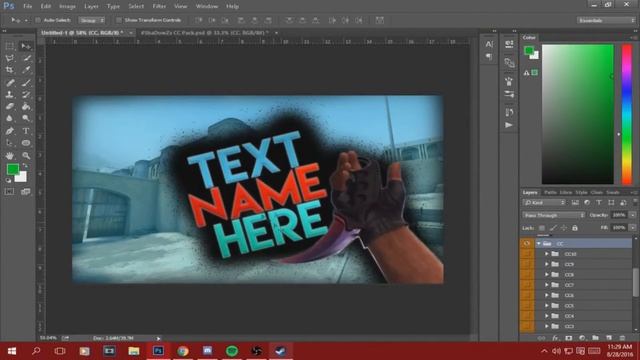The height and width of the screenshot is (360, 640).
Task: Delete layer with trash icon
Action: (x=622, y=338)
